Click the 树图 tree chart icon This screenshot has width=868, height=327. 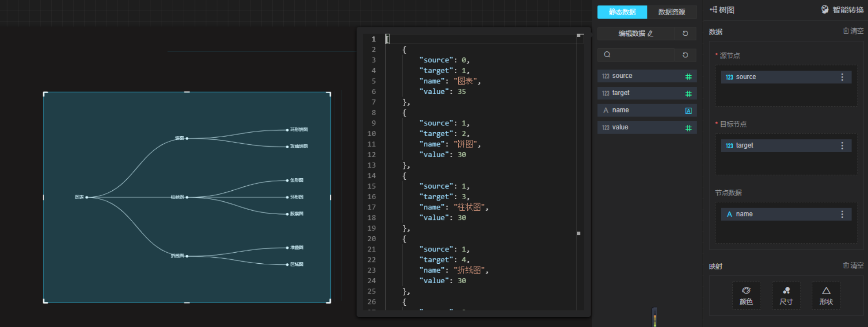(x=713, y=10)
